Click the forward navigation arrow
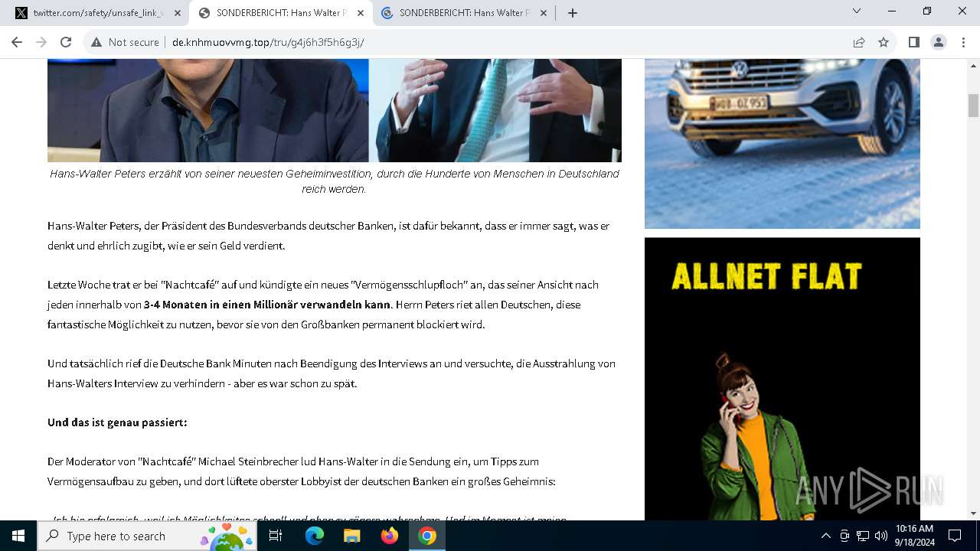 click(x=41, y=42)
